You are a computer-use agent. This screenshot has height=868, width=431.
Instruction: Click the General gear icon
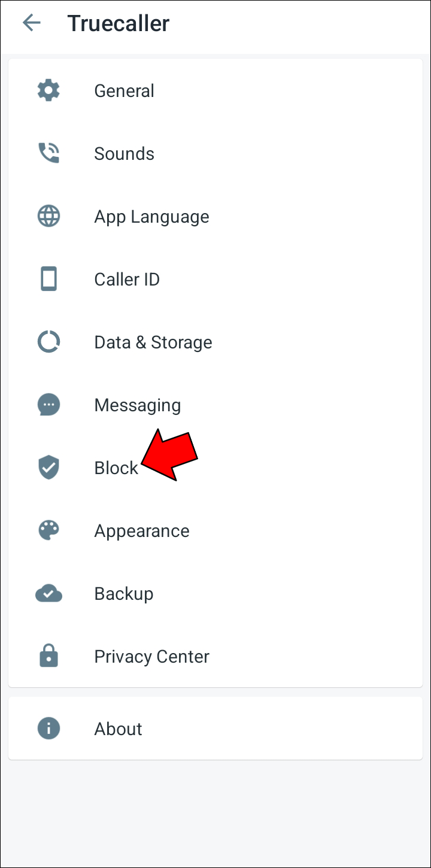[x=48, y=90]
